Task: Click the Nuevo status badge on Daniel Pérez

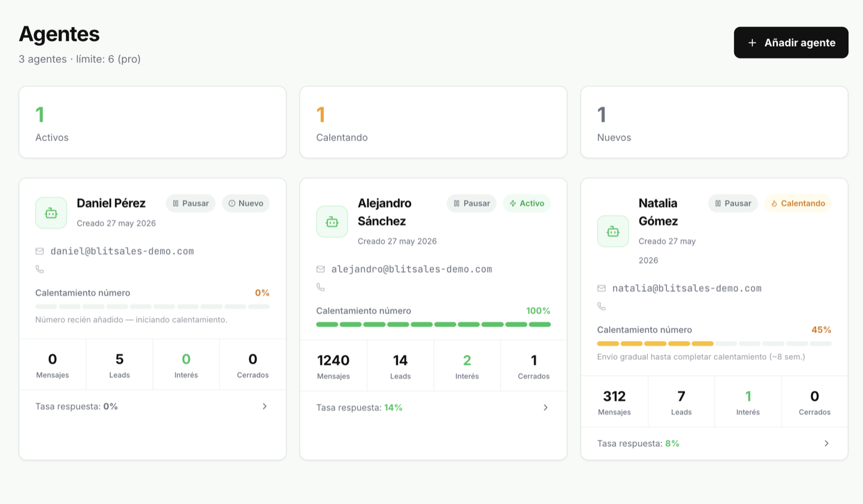Action: (x=246, y=203)
